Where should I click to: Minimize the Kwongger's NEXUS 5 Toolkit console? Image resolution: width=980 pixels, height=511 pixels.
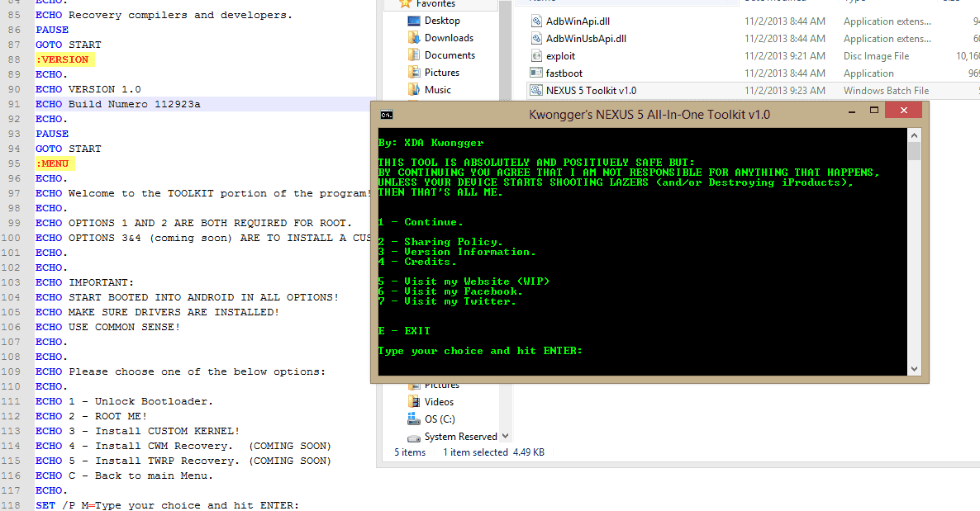point(852,111)
